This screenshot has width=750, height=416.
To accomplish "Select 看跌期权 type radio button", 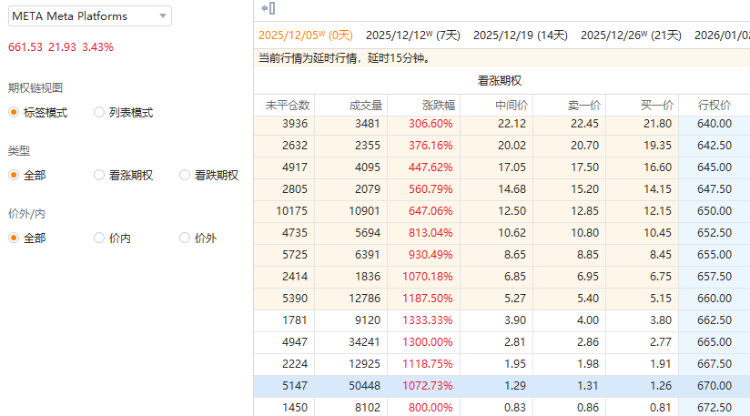I will (x=185, y=175).
